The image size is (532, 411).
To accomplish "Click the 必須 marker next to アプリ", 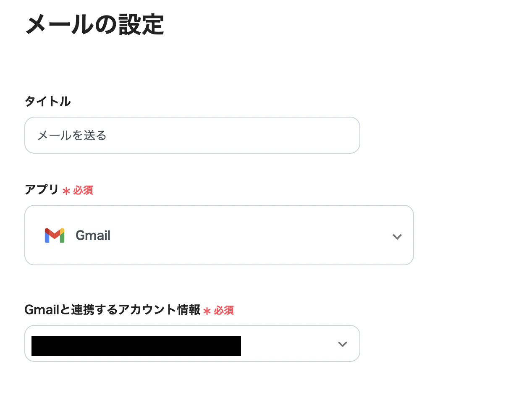I will 83,191.
